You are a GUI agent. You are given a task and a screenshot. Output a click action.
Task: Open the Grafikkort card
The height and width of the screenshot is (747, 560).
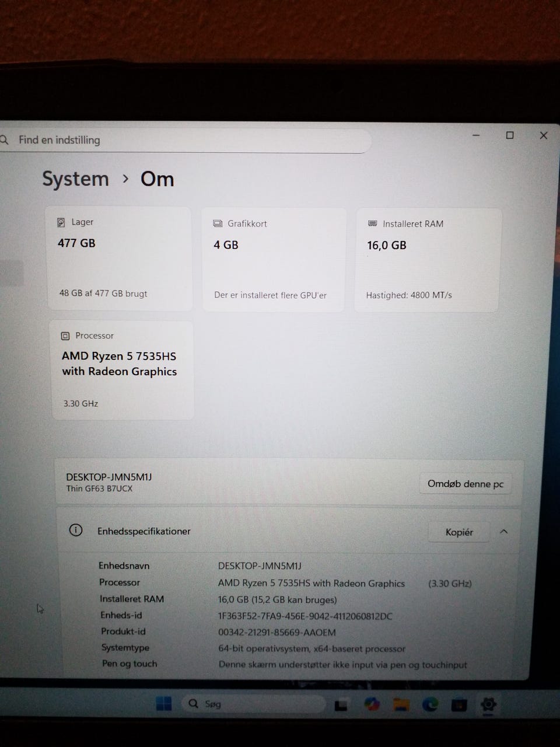tap(274, 260)
